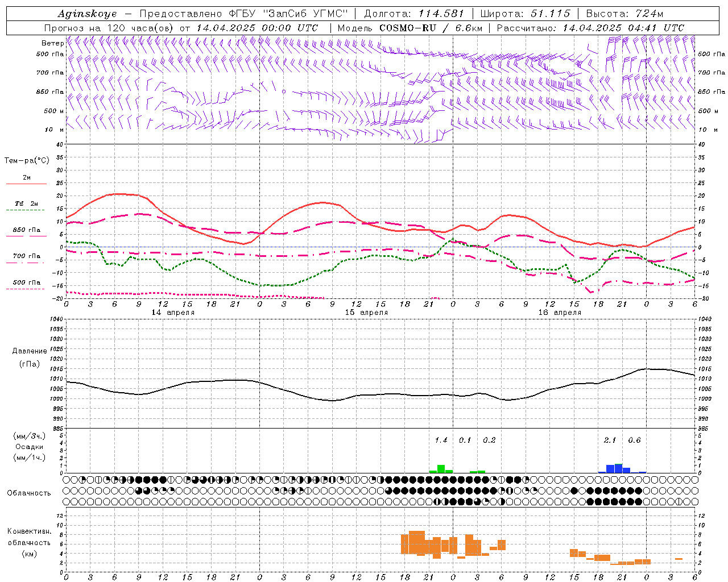Viewport: 728px width, 582px height.
Task: Select the precipitation value 1.4
Action: pos(441,440)
